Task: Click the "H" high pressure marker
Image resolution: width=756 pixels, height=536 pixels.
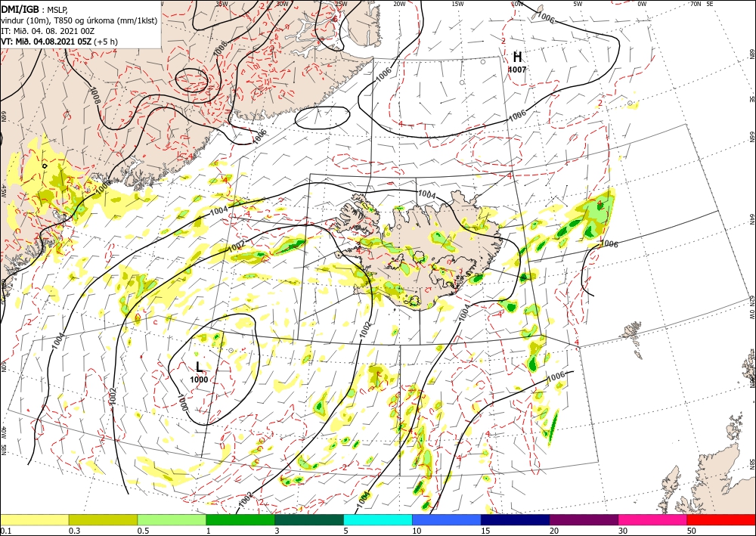Action: point(517,57)
